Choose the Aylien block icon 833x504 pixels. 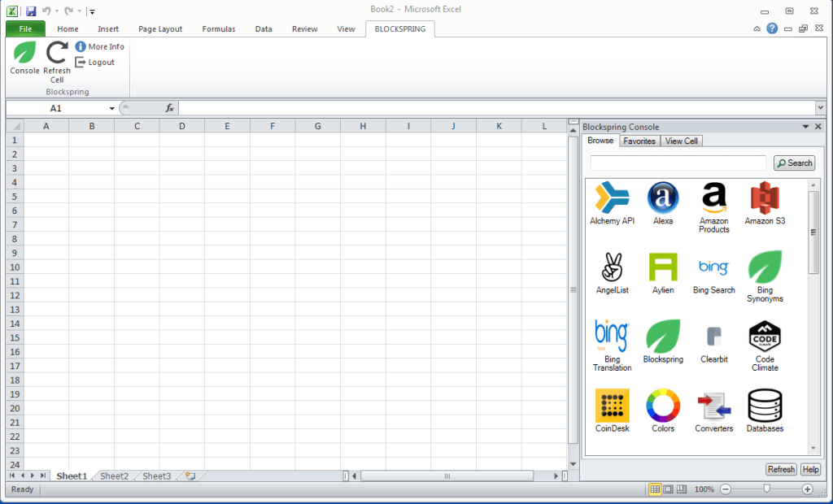click(x=663, y=273)
